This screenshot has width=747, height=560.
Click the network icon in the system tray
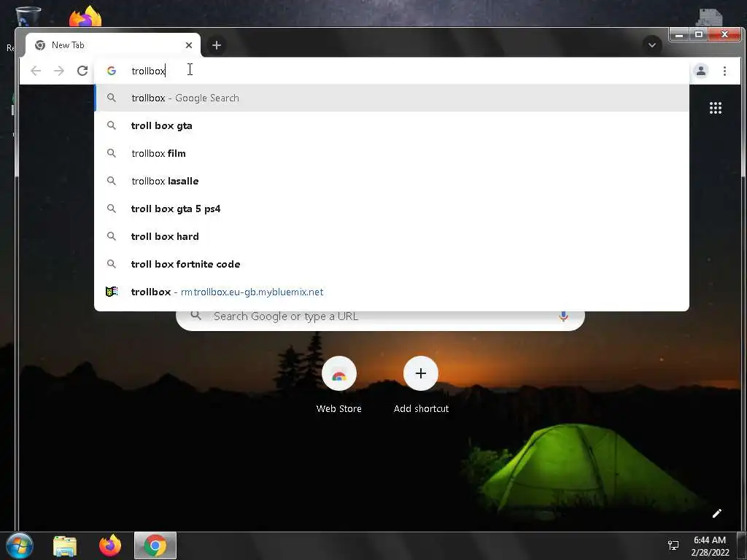pos(673,545)
